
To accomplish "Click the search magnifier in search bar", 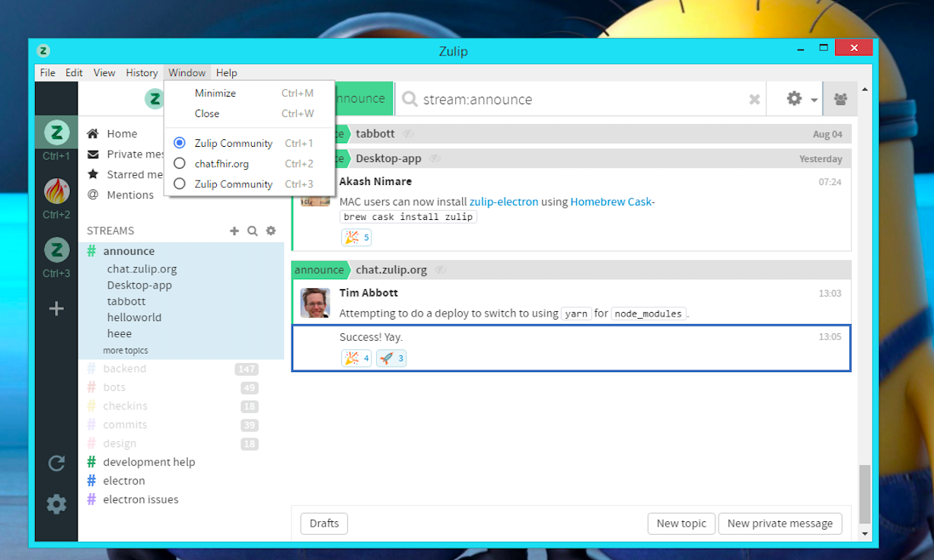I will click(410, 100).
